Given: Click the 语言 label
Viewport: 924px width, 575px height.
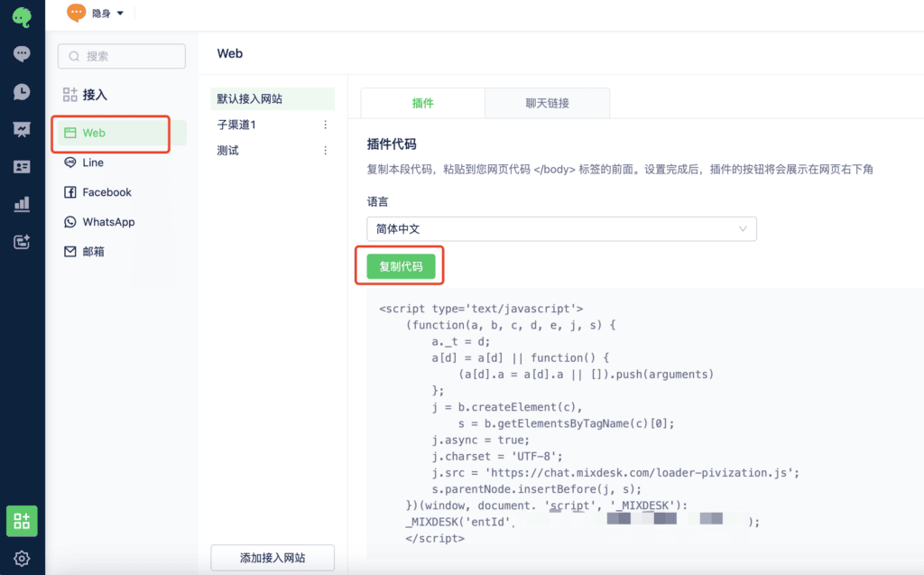Looking at the screenshot, I should pos(378,201).
